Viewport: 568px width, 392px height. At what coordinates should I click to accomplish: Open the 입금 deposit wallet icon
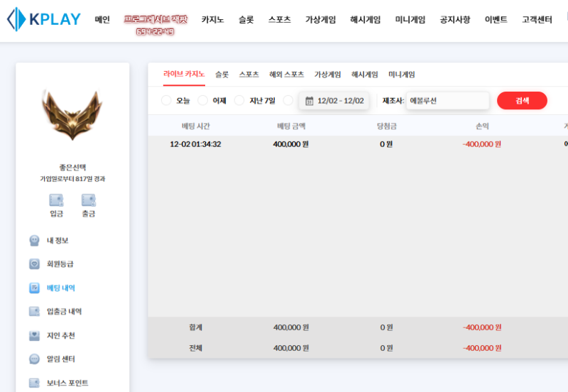[x=56, y=200]
